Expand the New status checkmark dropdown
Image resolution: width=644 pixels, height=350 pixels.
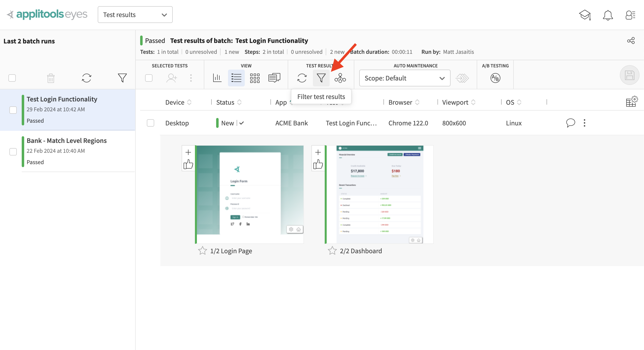point(242,123)
